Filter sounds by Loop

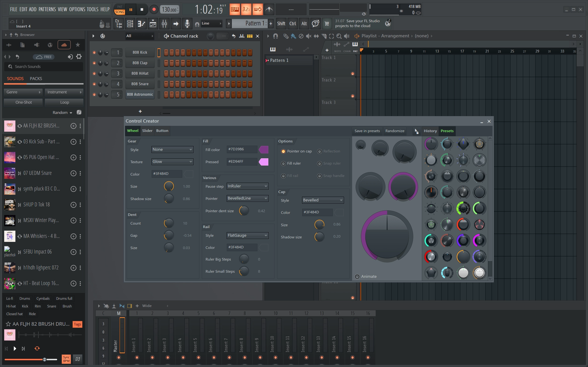(x=64, y=102)
